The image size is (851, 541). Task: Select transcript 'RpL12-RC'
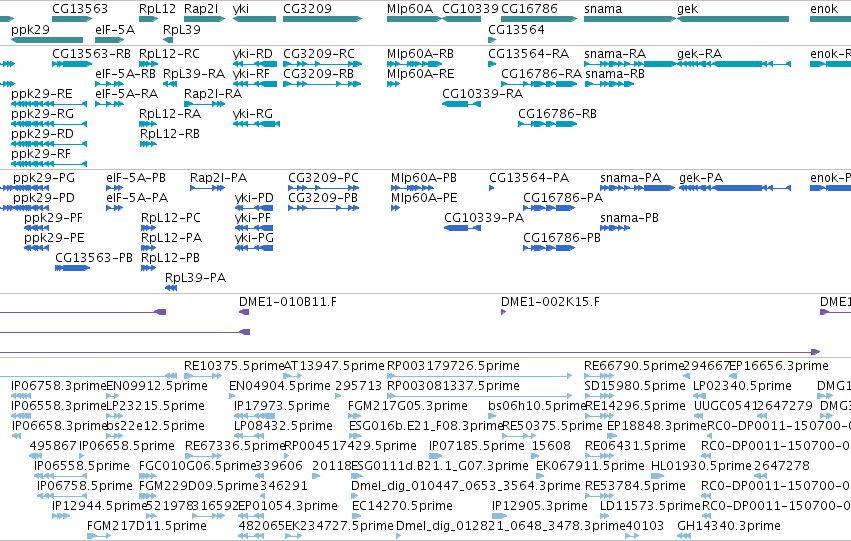tap(169, 54)
